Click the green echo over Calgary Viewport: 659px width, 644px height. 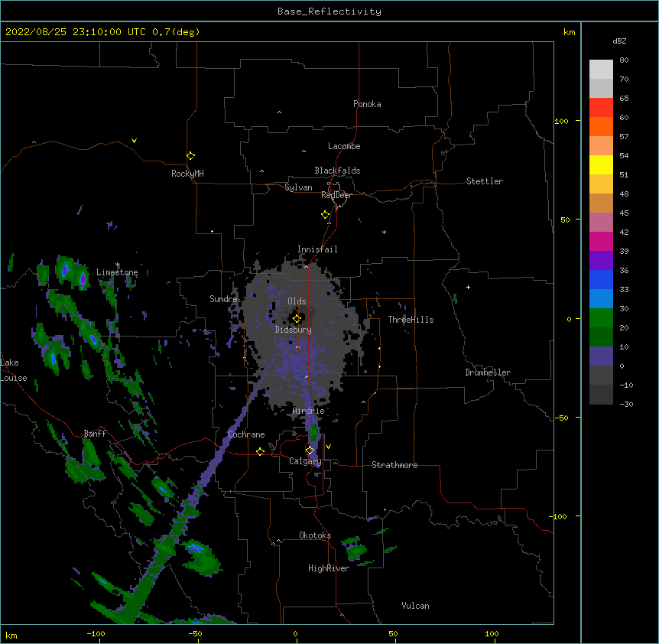point(314,433)
